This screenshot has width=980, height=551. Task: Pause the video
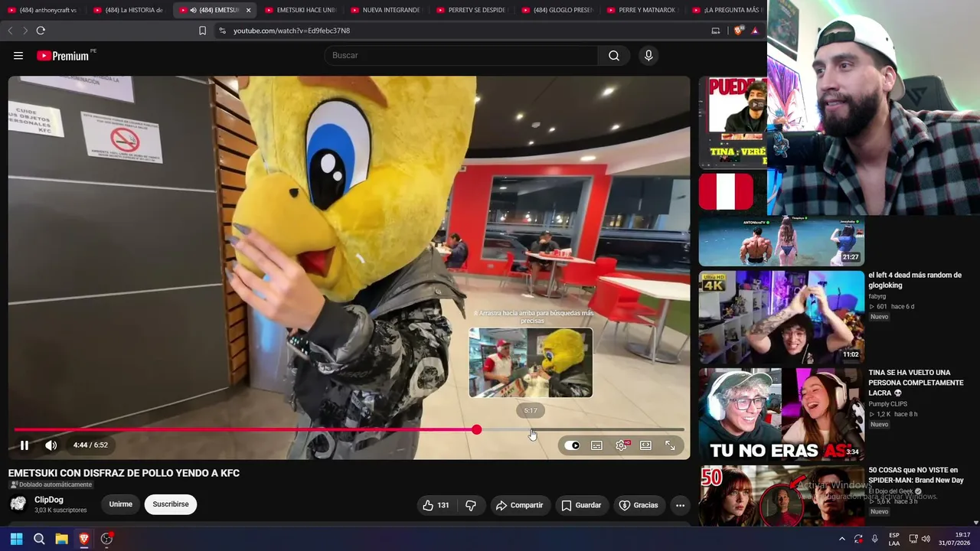point(24,445)
